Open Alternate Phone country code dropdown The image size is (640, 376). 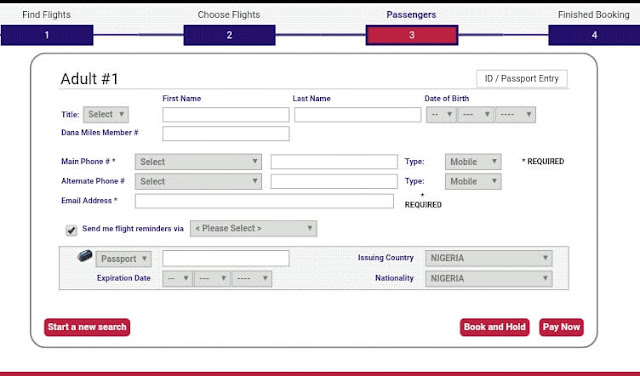[198, 181]
